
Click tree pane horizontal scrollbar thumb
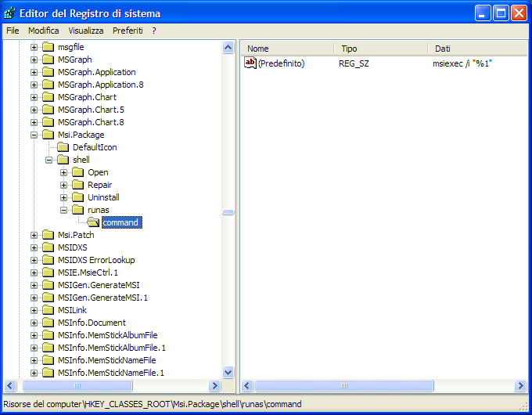click(77, 386)
